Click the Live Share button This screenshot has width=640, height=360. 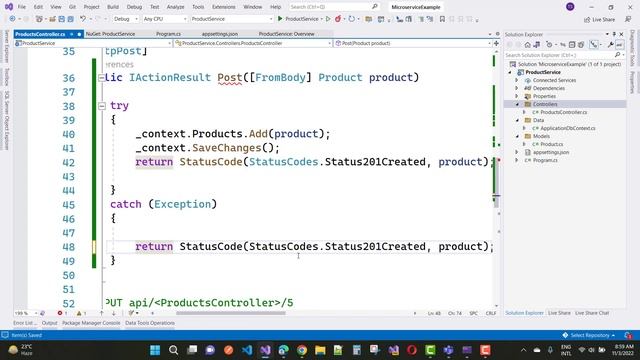coord(599,19)
